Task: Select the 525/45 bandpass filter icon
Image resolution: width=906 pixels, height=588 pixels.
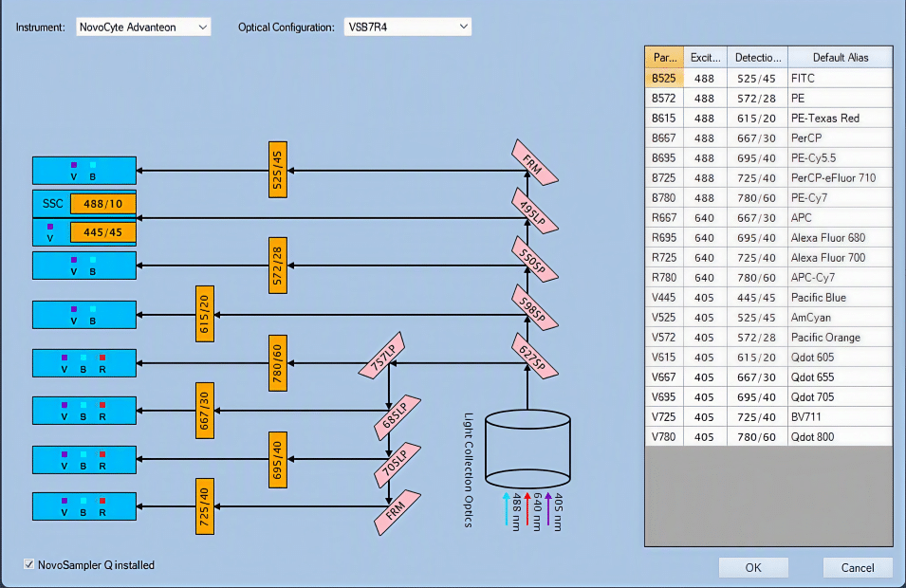Action: (278, 170)
